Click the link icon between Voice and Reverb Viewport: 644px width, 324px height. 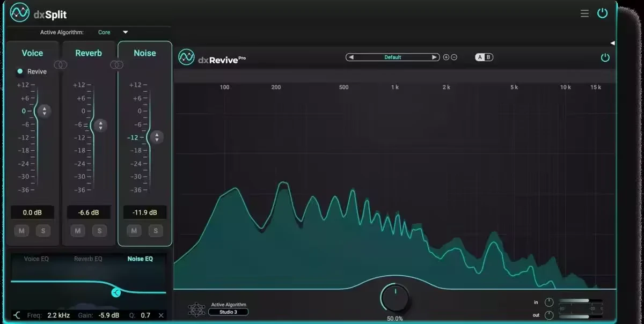[x=61, y=65]
